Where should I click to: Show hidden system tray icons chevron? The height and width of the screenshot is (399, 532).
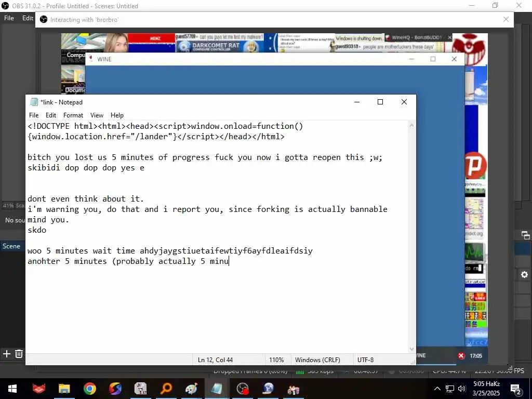(x=437, y=389)
